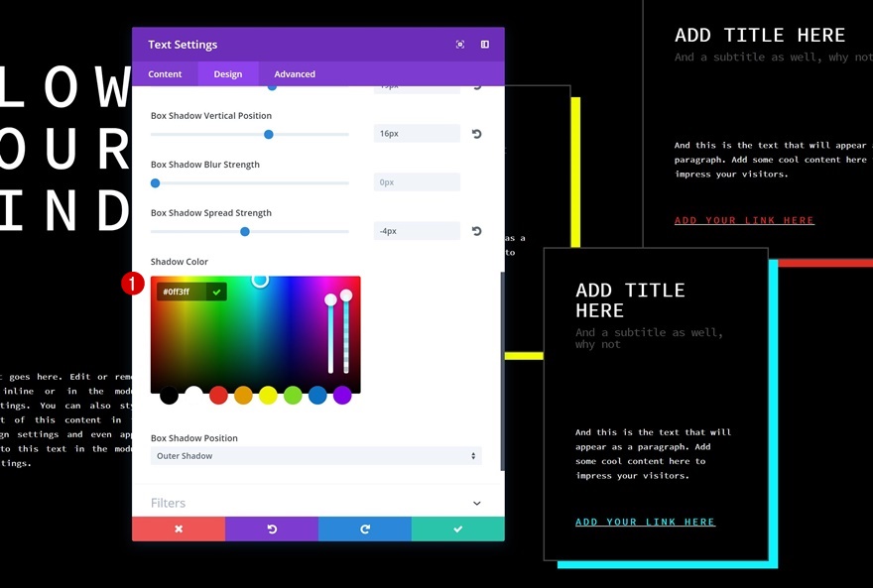Image resolution: width=873 pixels, height=588 pixels.
Task: Click the Box Shadow Position label
Action: (x=194, y=438)
